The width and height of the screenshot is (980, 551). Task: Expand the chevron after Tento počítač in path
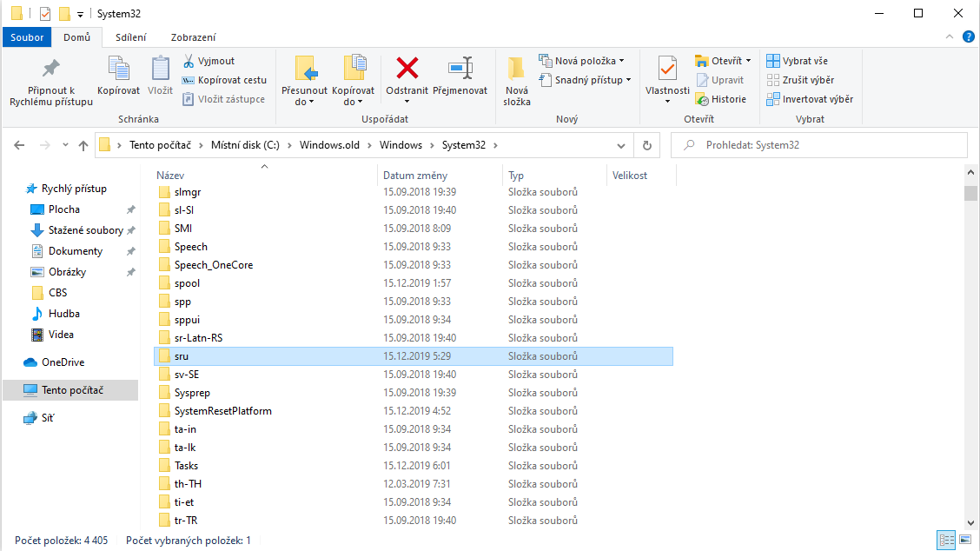point(201,145)
